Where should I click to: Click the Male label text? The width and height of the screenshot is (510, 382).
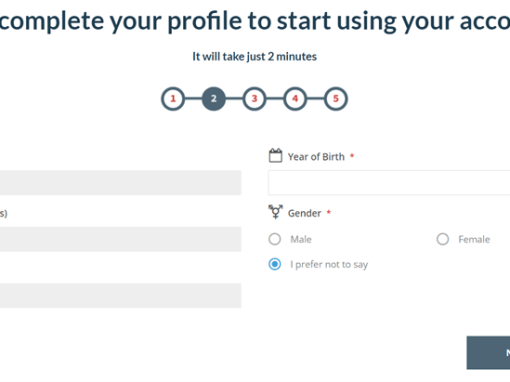(x=301, y=239)
